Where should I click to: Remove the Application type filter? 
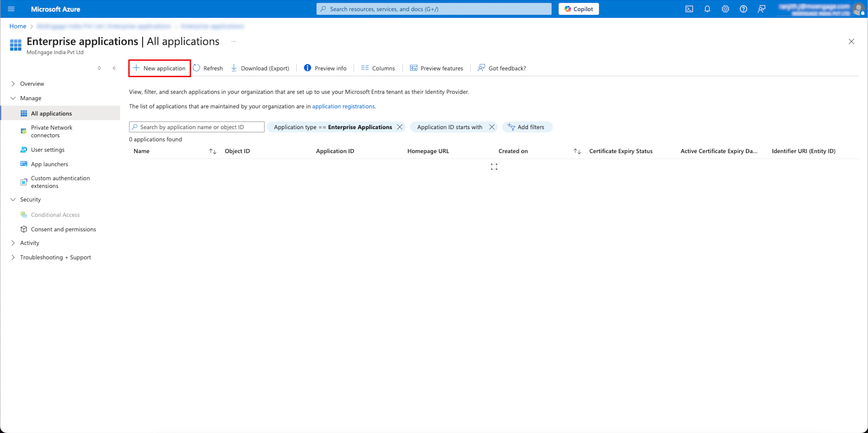point(400,127)
